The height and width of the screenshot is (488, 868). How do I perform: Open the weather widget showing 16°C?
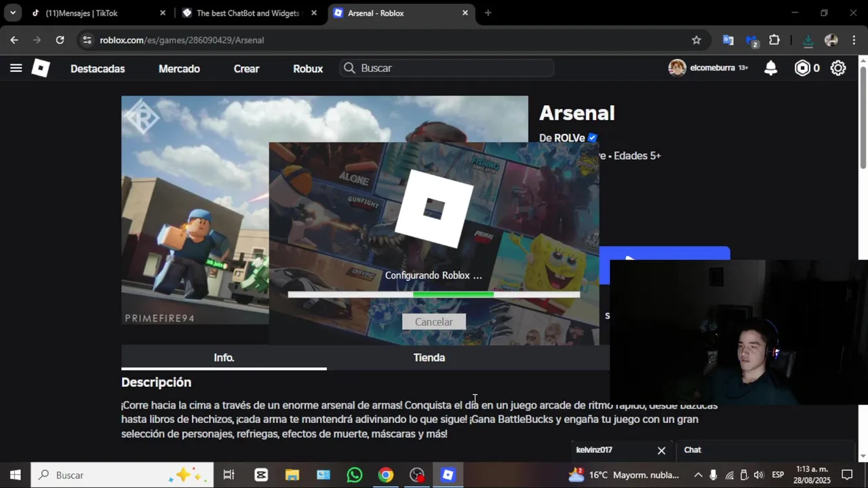(623, 475)
